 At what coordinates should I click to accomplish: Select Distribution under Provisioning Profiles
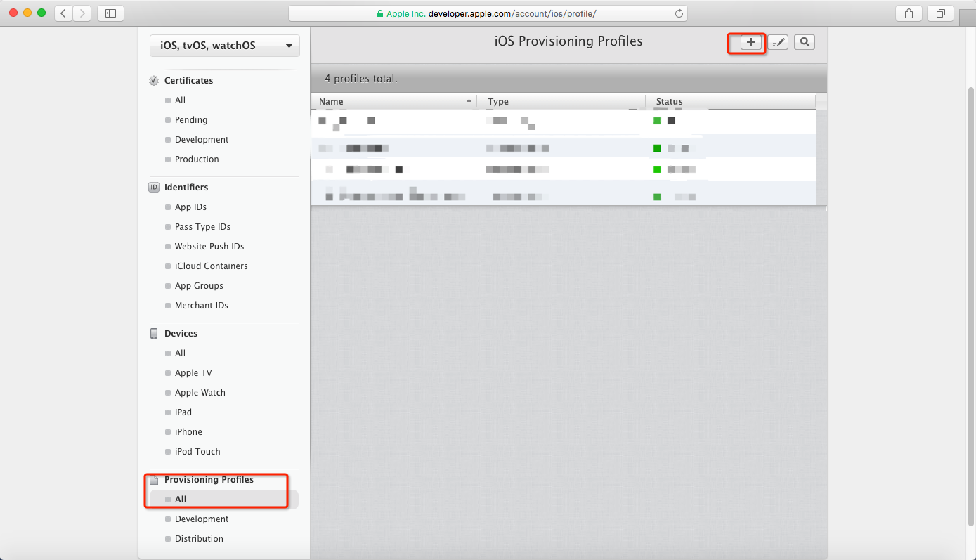point(199,539)
